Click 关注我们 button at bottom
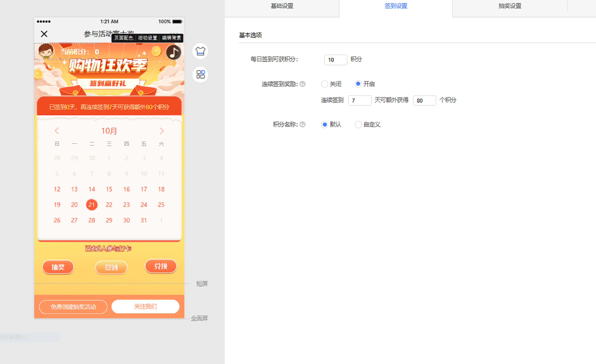This screenshot has width=596, height=364. 145,306
